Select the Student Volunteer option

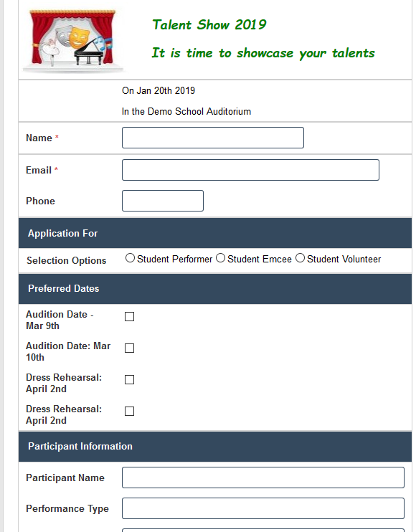(300, 258)
